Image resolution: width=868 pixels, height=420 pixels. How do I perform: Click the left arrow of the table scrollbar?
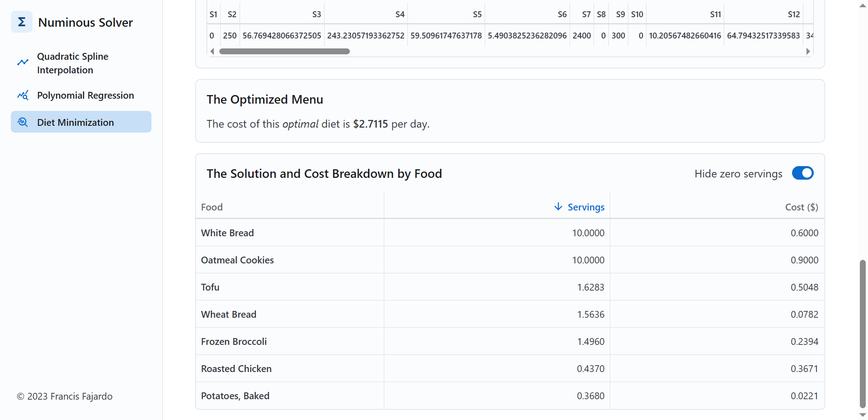click(212, 51)
